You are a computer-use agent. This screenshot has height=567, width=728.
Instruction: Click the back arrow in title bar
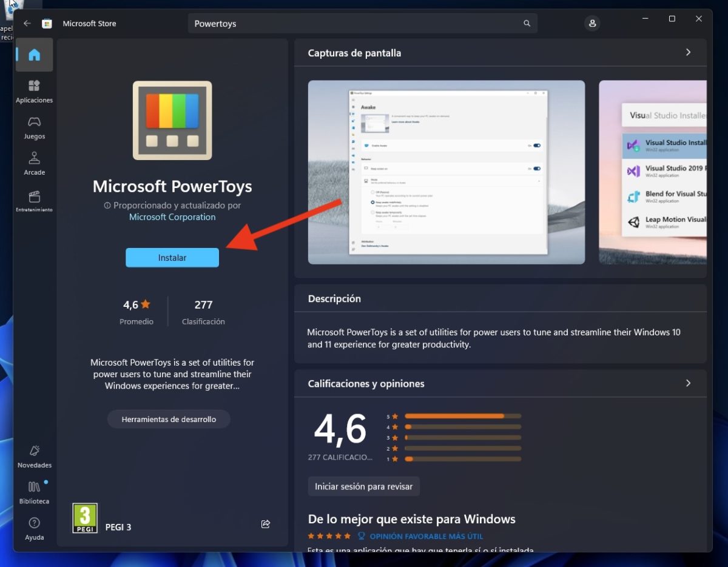27,24
